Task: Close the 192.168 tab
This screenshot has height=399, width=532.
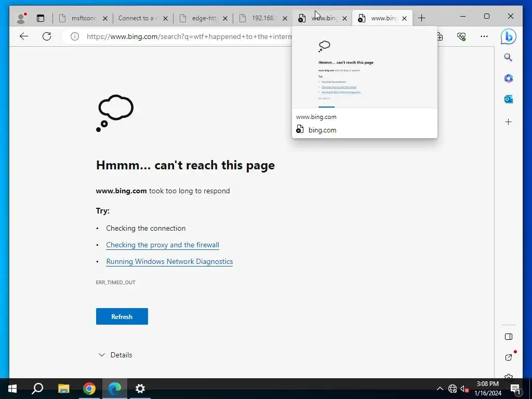Action: (285, 19)
